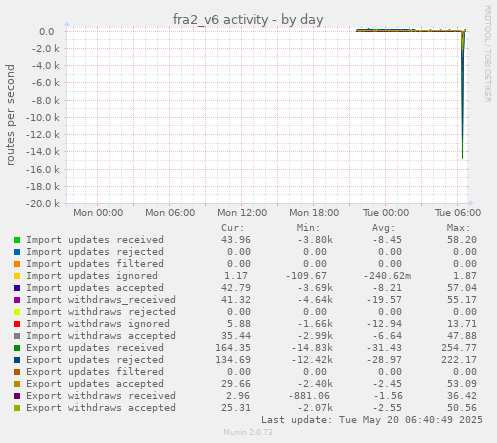Click the 43.96 current value
497x443 pixels.
236,240
